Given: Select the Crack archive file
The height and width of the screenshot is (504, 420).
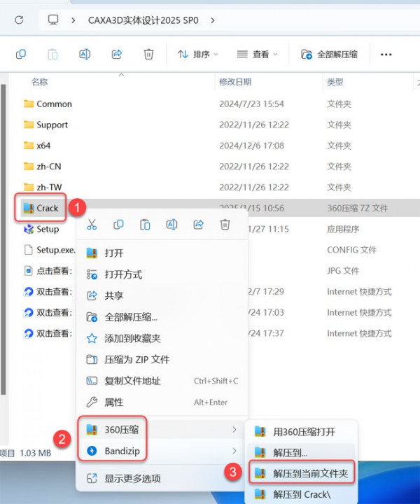Looking at the screenshot, I should tap(41, 208).
